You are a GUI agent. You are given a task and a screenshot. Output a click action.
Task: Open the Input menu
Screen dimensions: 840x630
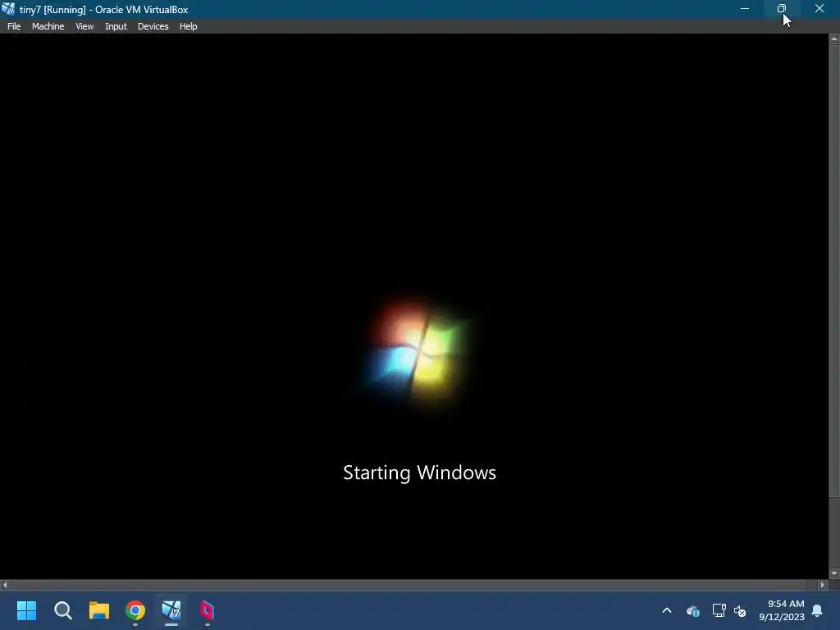coord(116,26)
